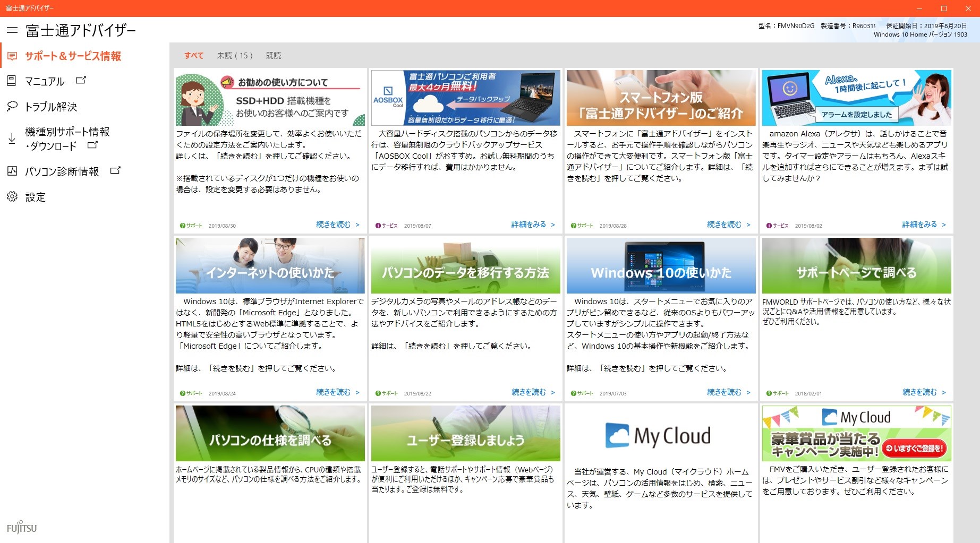Open the SSD+HDD recommendation banner
Screen dimensions: 980x543
(270, 98)
